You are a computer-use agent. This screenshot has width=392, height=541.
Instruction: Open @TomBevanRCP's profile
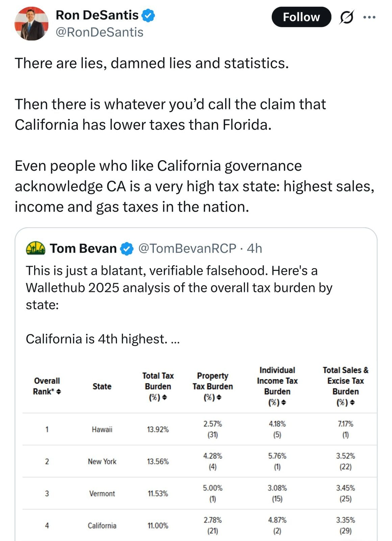coord(187,249)
